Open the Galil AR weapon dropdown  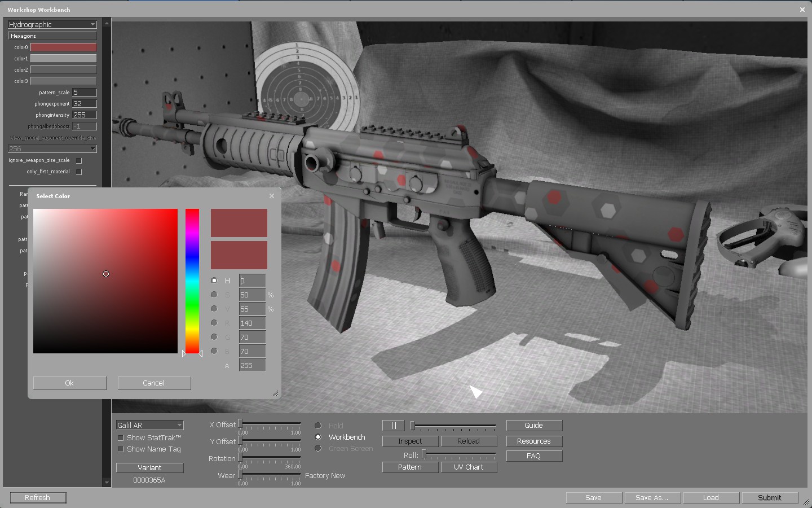pos(150,425)
